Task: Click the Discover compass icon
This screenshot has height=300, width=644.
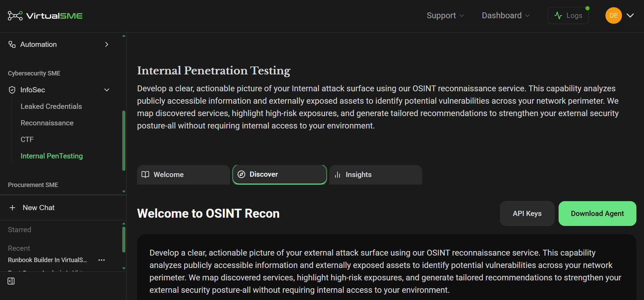Action: (x=241, y=174)
